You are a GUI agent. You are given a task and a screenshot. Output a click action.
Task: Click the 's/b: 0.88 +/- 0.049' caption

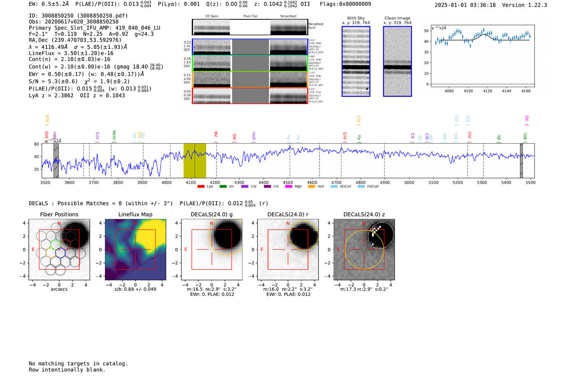pyautogui.click(x=135, y=289)
